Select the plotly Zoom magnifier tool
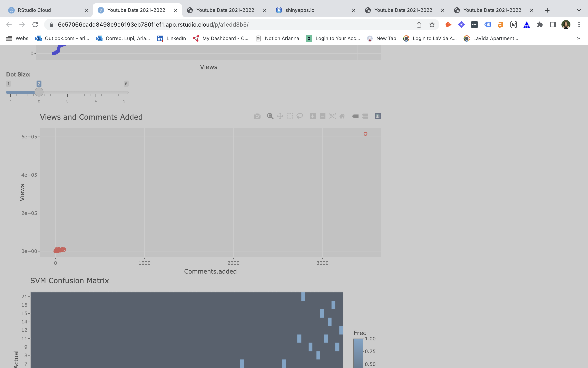 click(x=270, y=116)
